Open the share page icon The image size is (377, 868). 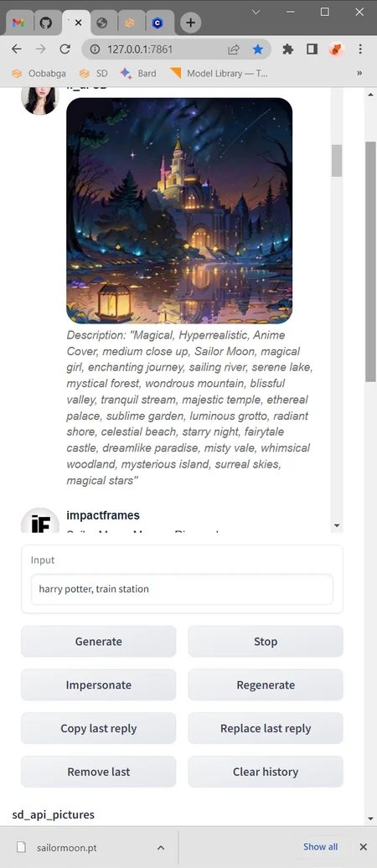click(234, 49)
